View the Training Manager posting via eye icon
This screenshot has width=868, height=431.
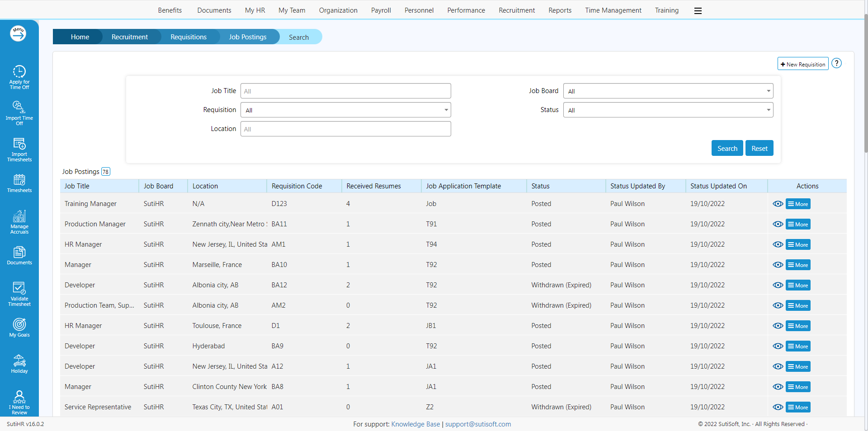click(778, 204)
